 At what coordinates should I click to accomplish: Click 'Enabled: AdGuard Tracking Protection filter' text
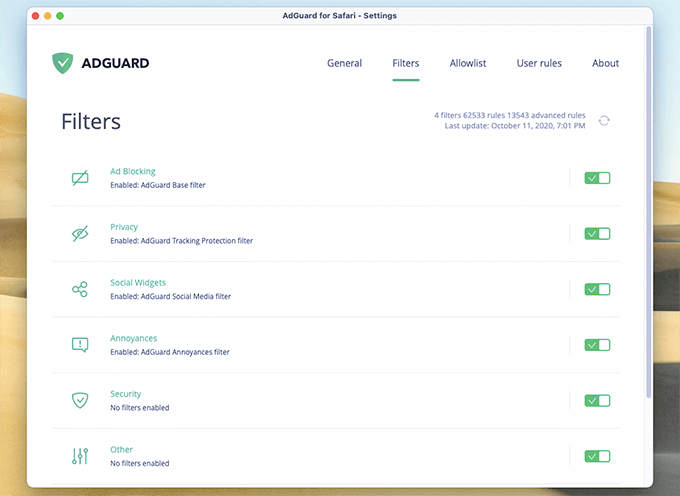181,241
